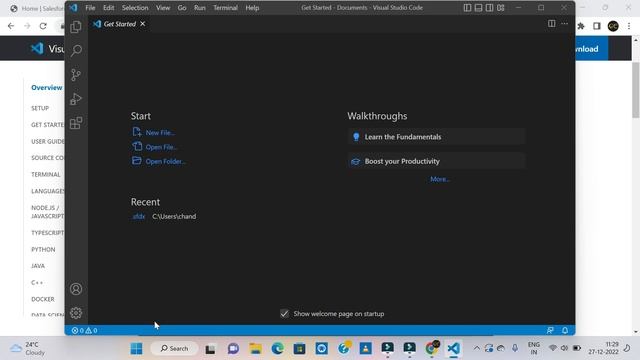
Task: Click the taskbar Search box
Action: click(x=174, y=349)
